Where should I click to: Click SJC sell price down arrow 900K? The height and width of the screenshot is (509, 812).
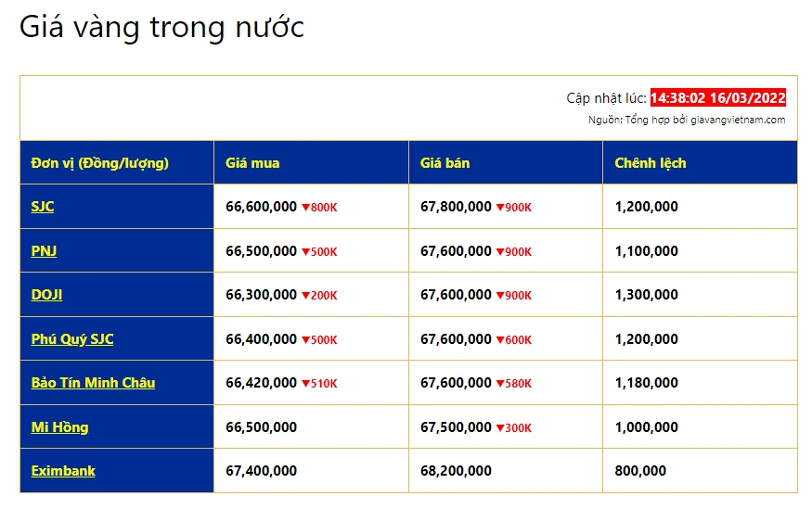[x=513, y=208]
